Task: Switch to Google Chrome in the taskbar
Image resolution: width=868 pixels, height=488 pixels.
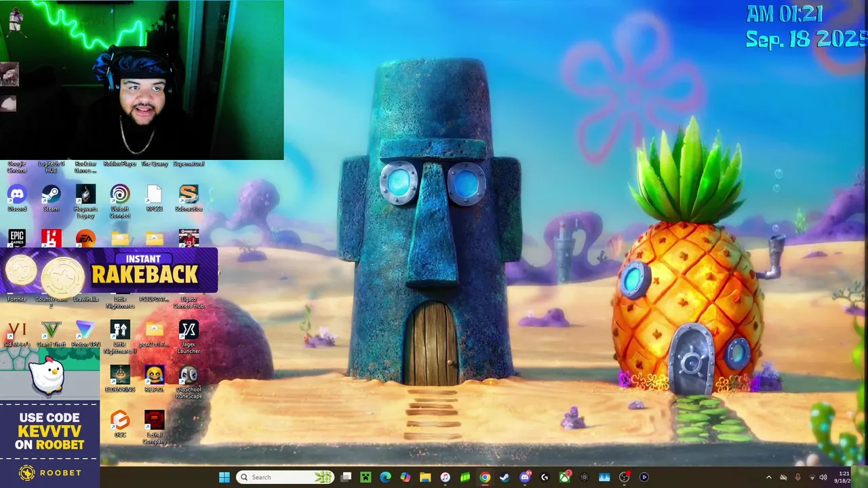Action: coord(485,477)
